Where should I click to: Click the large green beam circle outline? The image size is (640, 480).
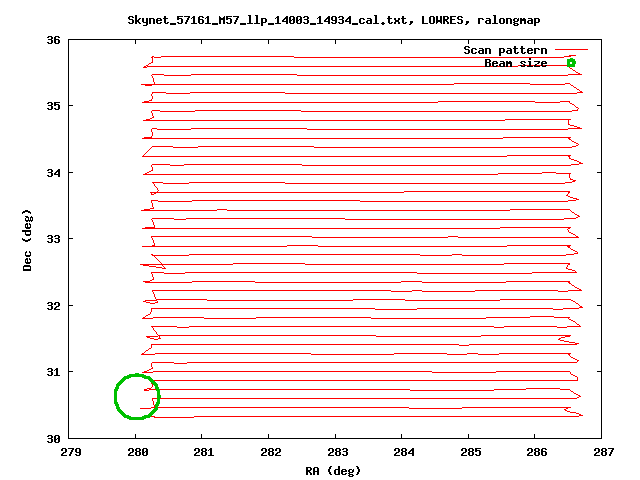coord(137,396)
